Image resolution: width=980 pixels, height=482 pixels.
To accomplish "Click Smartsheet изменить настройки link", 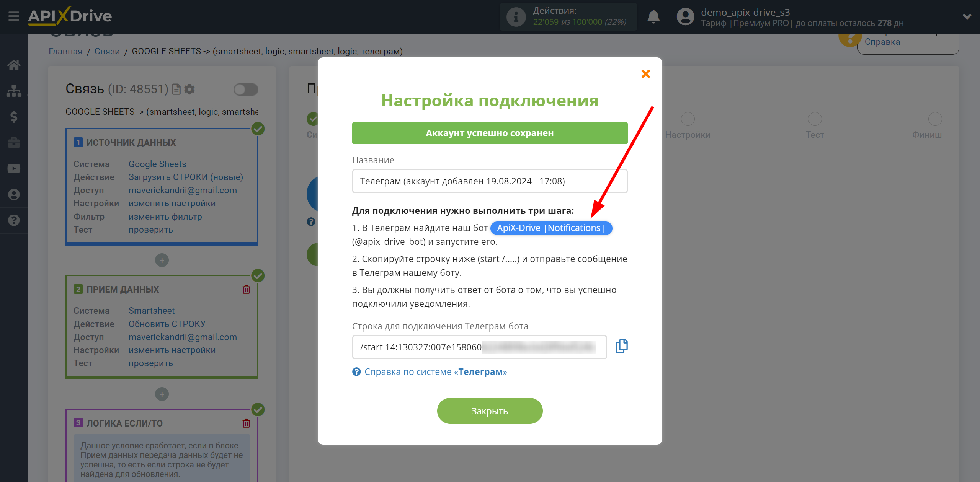I will (x=172, y=350).
